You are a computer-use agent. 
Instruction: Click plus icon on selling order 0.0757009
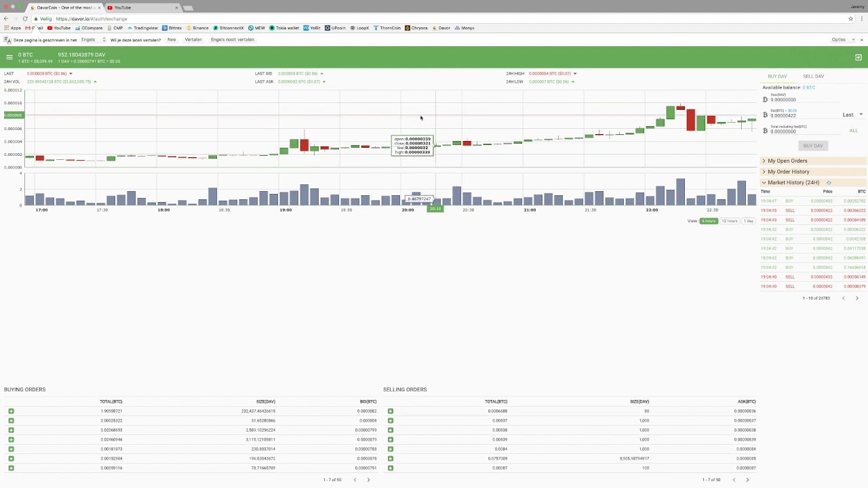(x=390, y=459)
